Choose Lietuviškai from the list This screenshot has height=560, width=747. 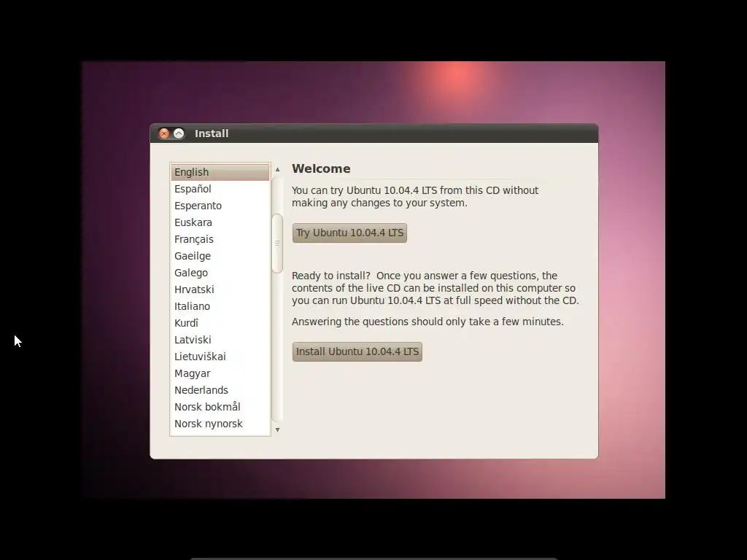click(220, 357)
